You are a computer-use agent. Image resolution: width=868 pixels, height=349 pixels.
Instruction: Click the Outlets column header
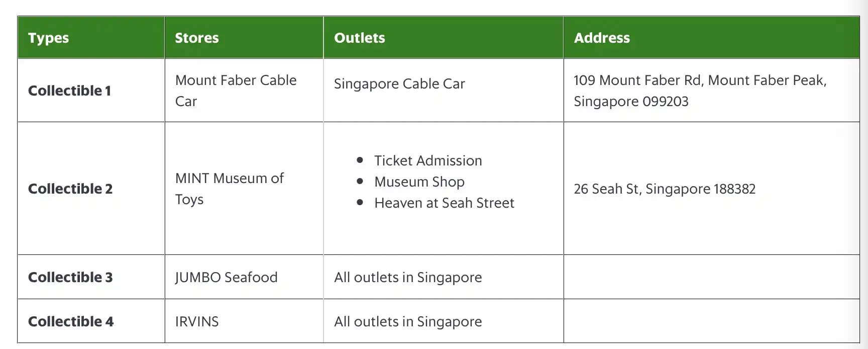point(359,38)
